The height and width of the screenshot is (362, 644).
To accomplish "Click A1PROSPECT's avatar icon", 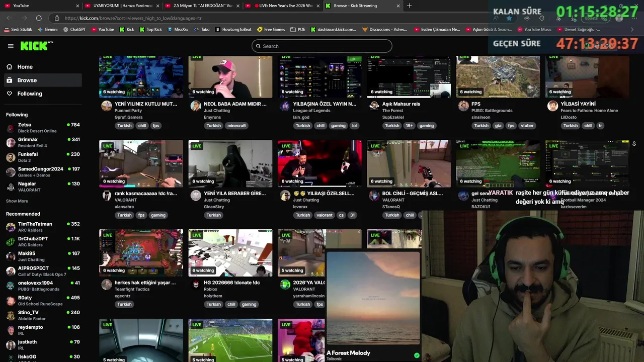I will (11, 271).
